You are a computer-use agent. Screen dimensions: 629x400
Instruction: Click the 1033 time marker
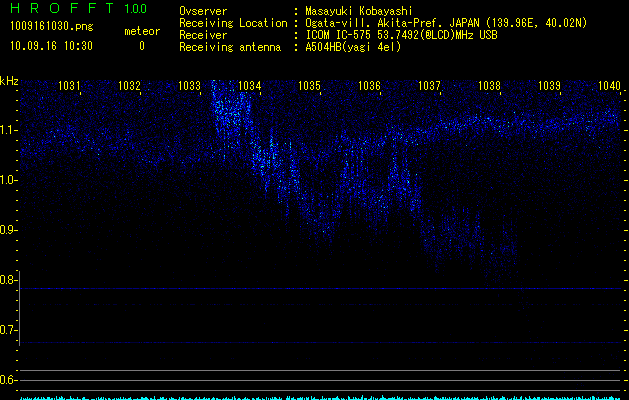(x=189, y=85)
